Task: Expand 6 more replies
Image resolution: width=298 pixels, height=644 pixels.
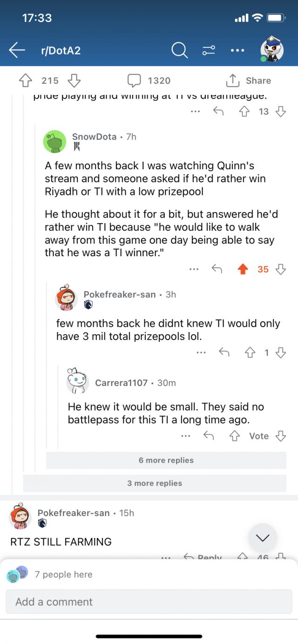Action: [166, 460]
